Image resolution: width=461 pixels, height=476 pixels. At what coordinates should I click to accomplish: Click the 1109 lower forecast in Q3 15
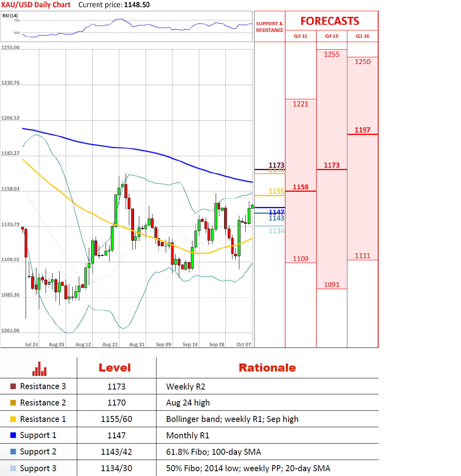click(301, 259)
